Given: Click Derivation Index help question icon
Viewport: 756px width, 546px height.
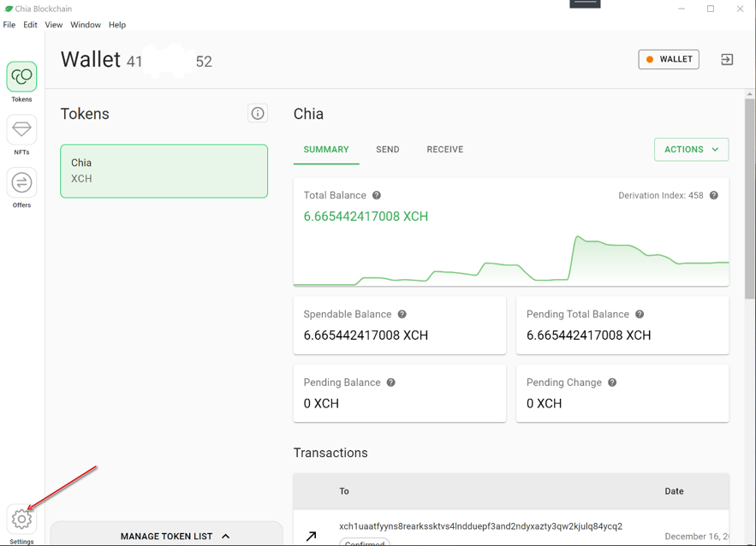Looking at the screenshot, I should pos(714,195).
